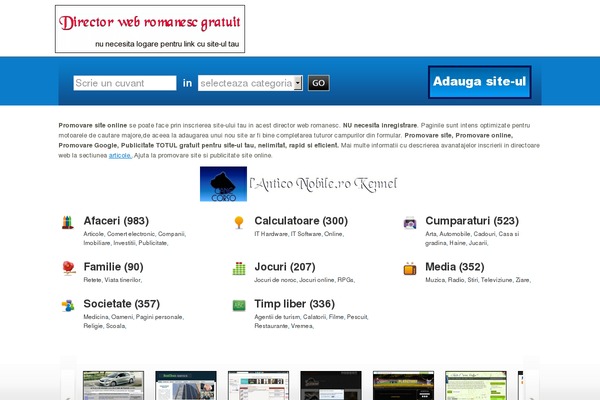Open the Cumparaturi (523) category
The height and width of the screenshot is (400, 600).
click(472, 221)
